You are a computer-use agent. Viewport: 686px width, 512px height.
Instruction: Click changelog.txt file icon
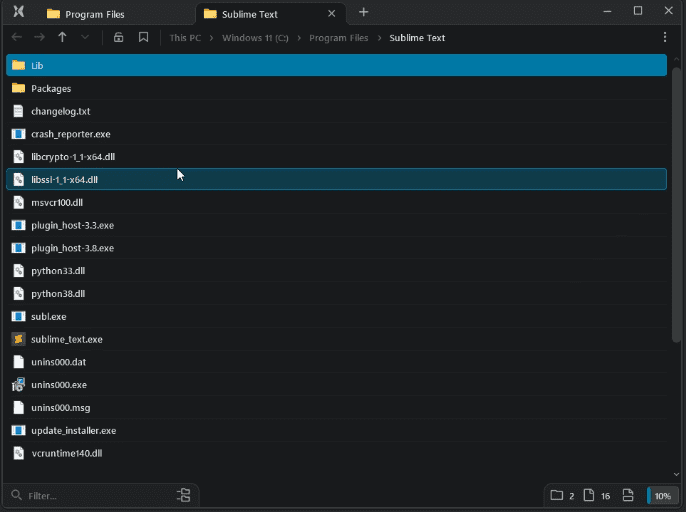click(x=18, y=111)
